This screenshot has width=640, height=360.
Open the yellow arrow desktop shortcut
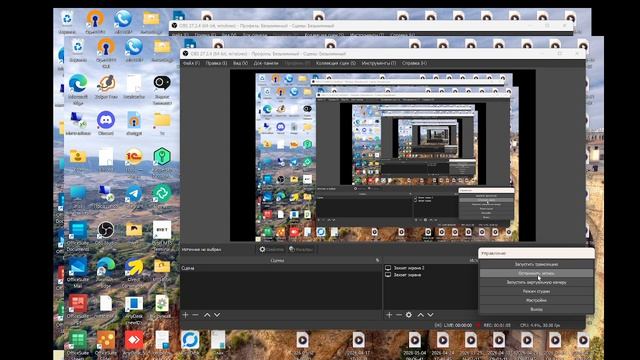point(134,271)
